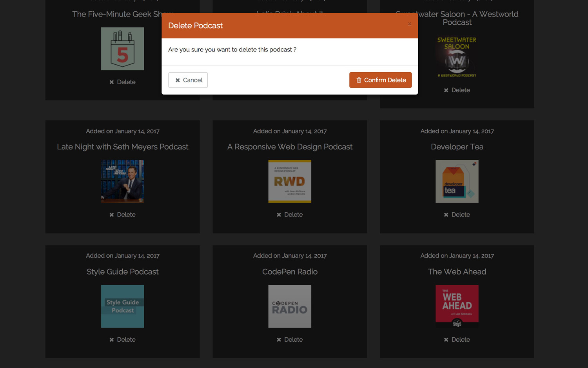Image resolution: width=588 pixels, height=368 pixels.
Task: Click the Confirm Delete button
Action: [x=381, y=80]
